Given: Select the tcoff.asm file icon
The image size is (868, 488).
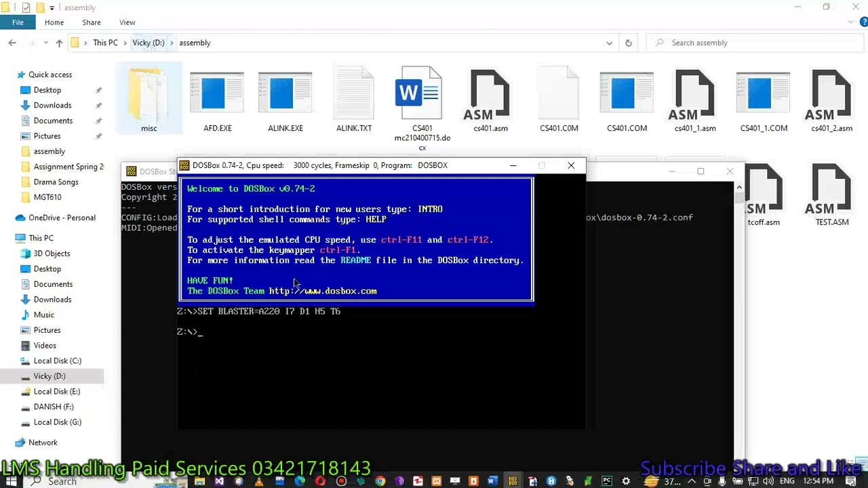Looking at the screenshot, I should click(x=764, y=190).
